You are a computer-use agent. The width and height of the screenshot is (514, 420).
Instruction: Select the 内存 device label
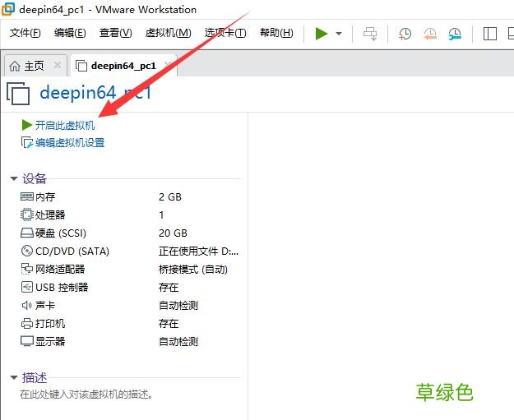[x=45, y=197]
